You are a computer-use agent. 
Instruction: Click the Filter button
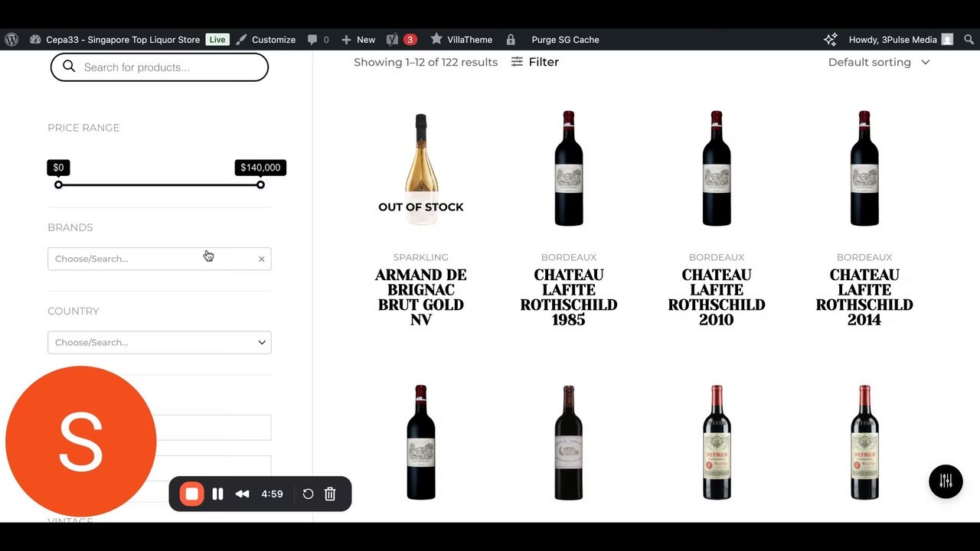(535, 62)
